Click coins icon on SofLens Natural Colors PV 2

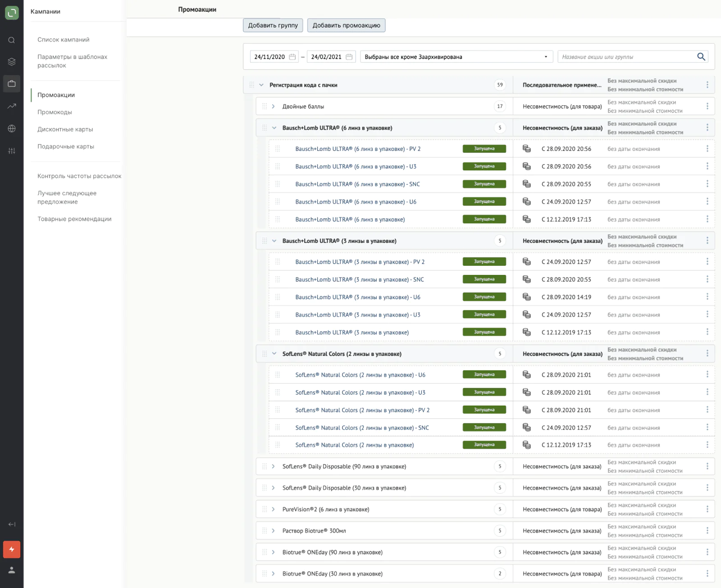[x=526, y=410]
